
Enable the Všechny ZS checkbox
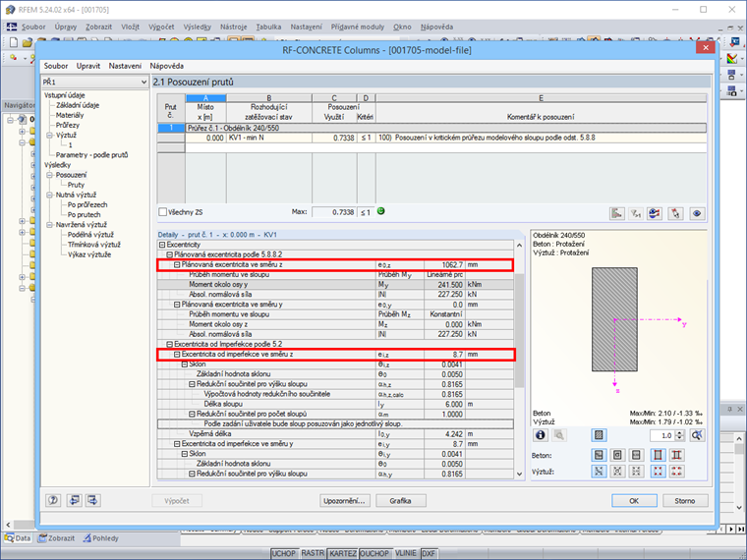click(x=162, y=212)
